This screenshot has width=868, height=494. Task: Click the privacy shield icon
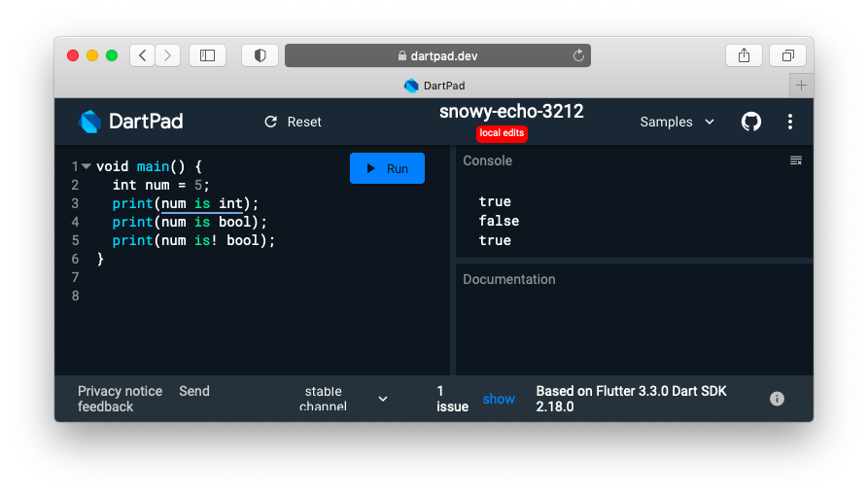point(260,55)
